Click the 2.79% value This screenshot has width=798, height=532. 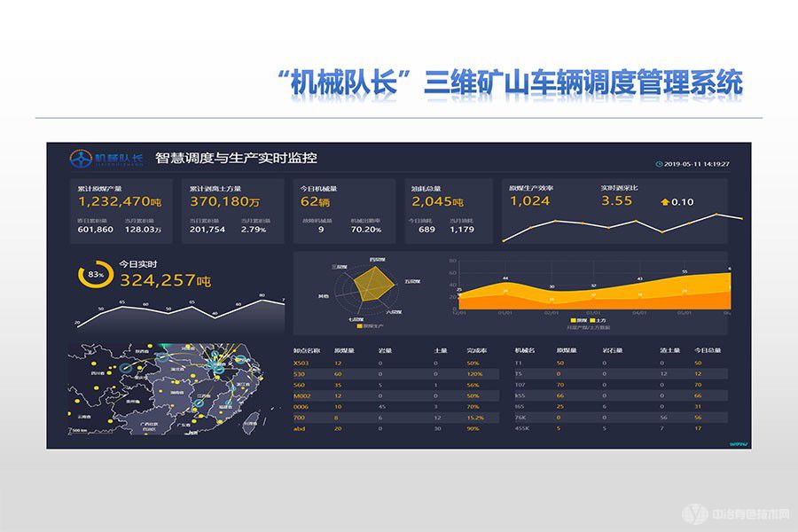(254, 230)
